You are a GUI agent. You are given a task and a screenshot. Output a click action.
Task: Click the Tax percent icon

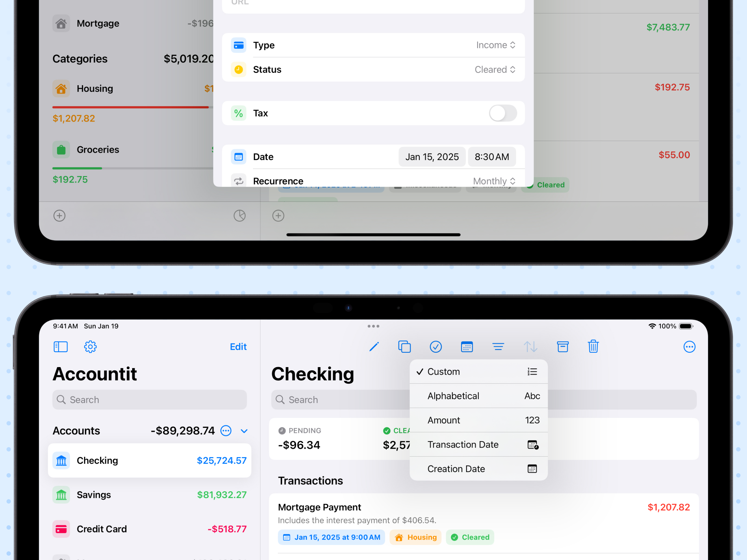(239, 113)
